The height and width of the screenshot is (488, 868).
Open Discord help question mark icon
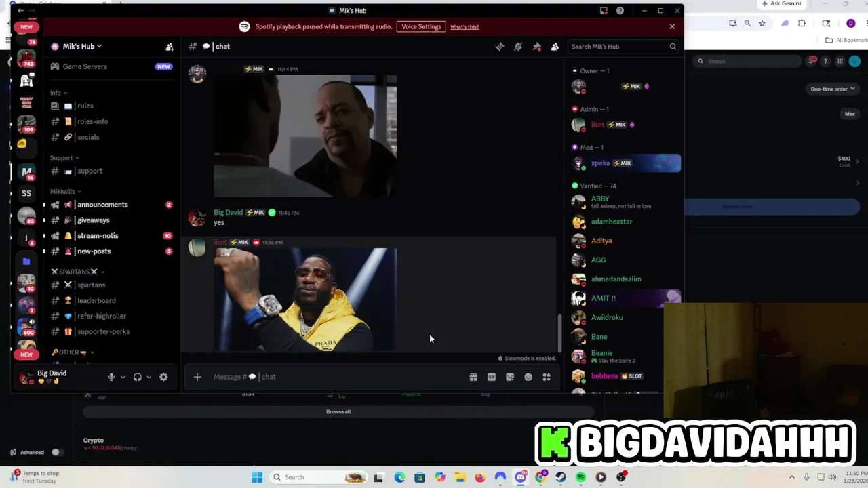coord(620,11)
